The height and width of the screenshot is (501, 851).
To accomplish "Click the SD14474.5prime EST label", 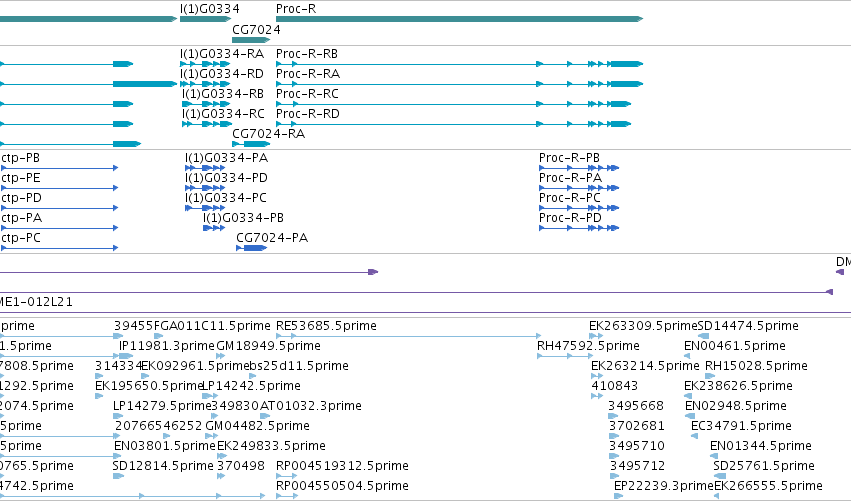I will click(x=748, y=326).
